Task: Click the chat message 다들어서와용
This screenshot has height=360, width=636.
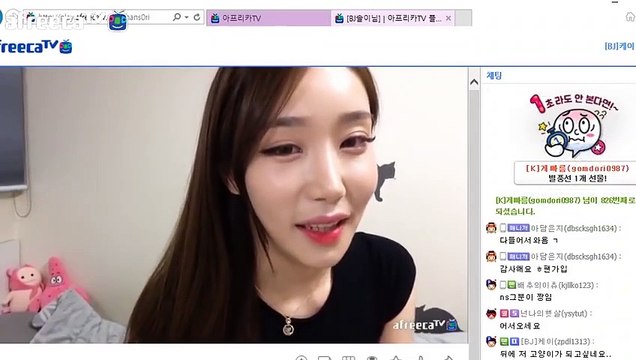Action: pyautogui.click(x=529, y=240)
